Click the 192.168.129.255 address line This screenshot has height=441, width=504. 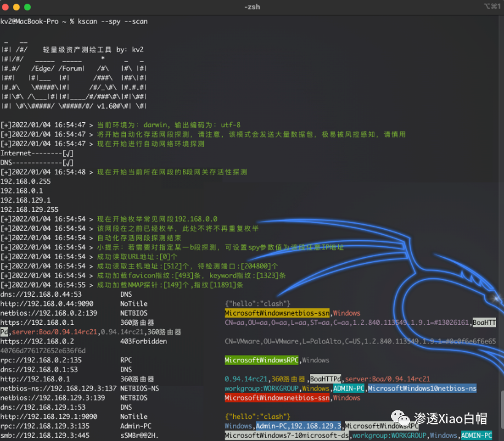[x=29, y=209]
